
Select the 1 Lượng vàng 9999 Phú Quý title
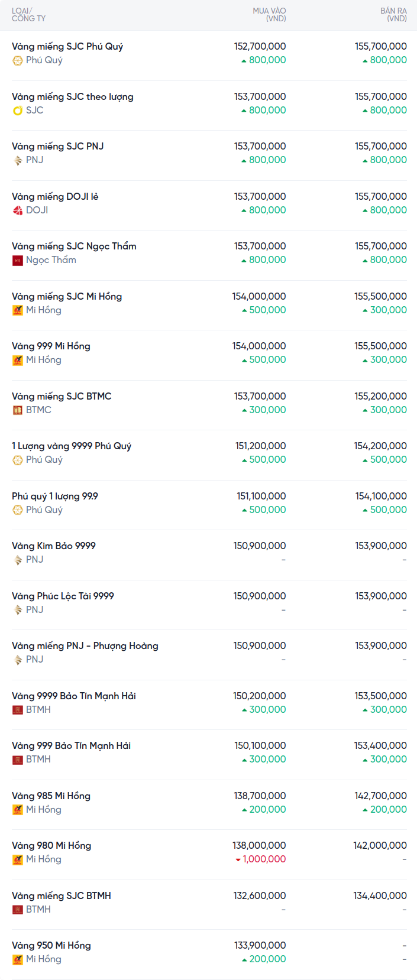[72, 446]
